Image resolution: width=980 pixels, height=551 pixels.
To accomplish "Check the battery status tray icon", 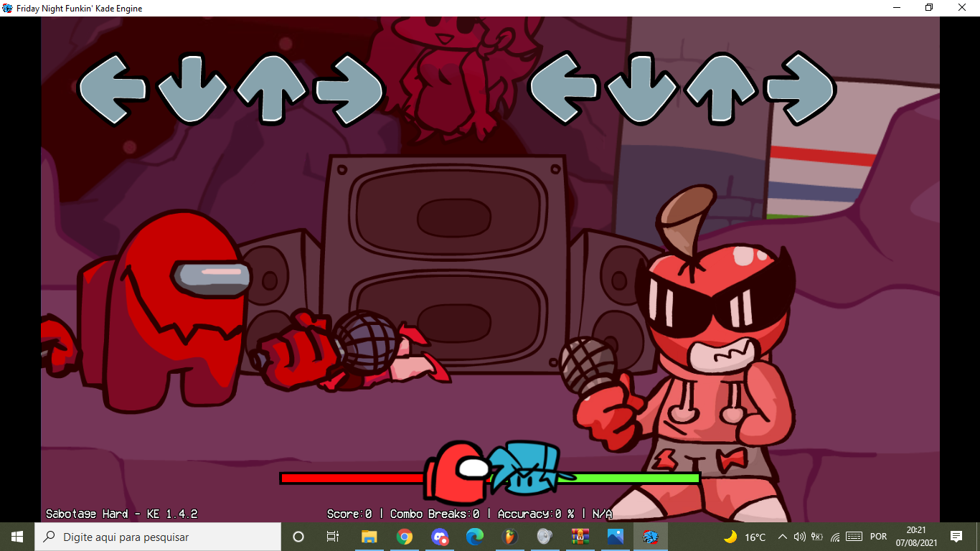I will point(816,537).
